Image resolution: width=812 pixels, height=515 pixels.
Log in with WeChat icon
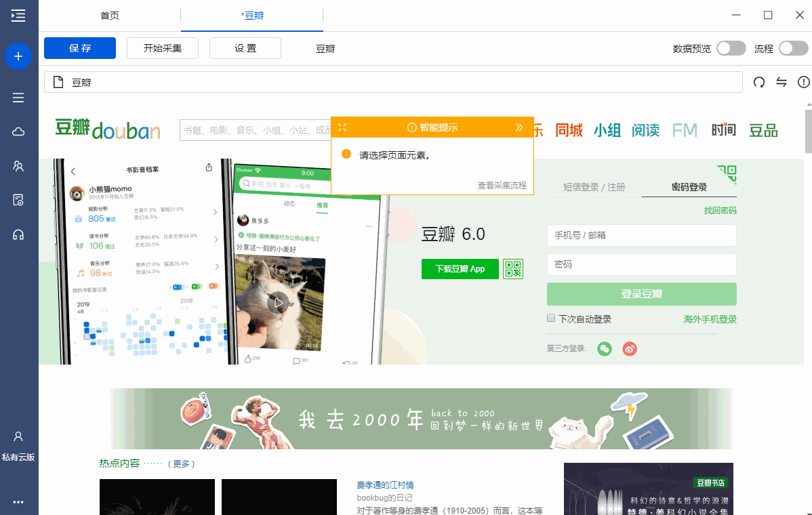click(605, 349)
